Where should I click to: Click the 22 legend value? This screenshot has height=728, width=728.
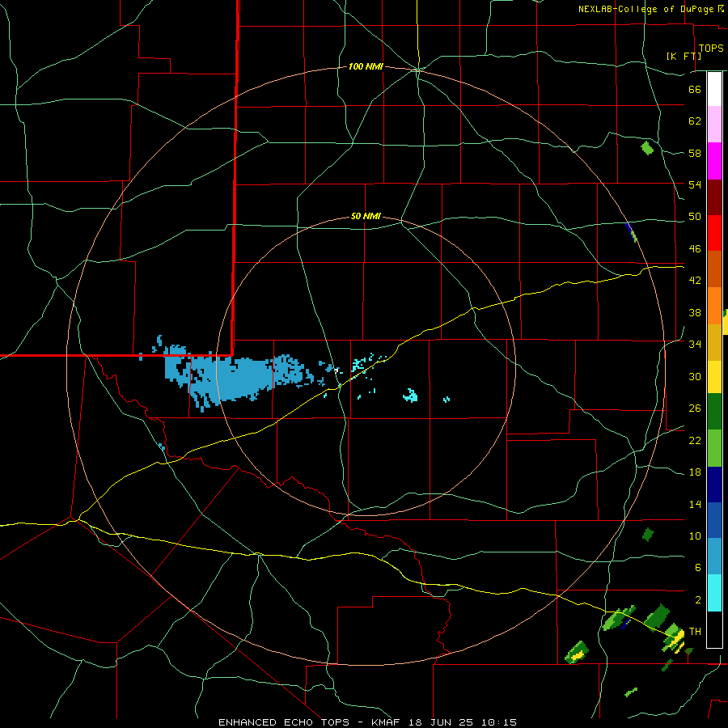point(695,440)
